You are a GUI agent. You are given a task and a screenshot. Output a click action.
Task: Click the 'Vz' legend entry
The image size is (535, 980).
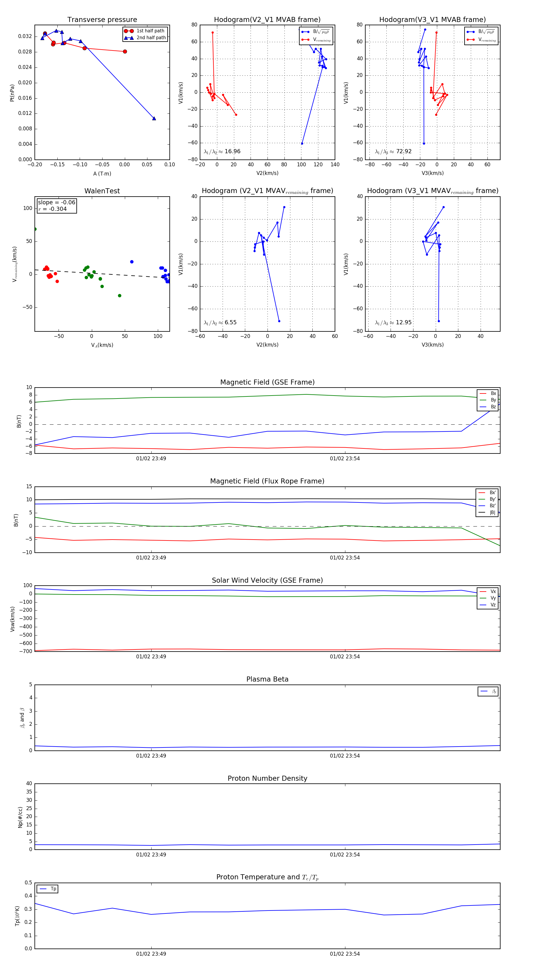(488, 605)
